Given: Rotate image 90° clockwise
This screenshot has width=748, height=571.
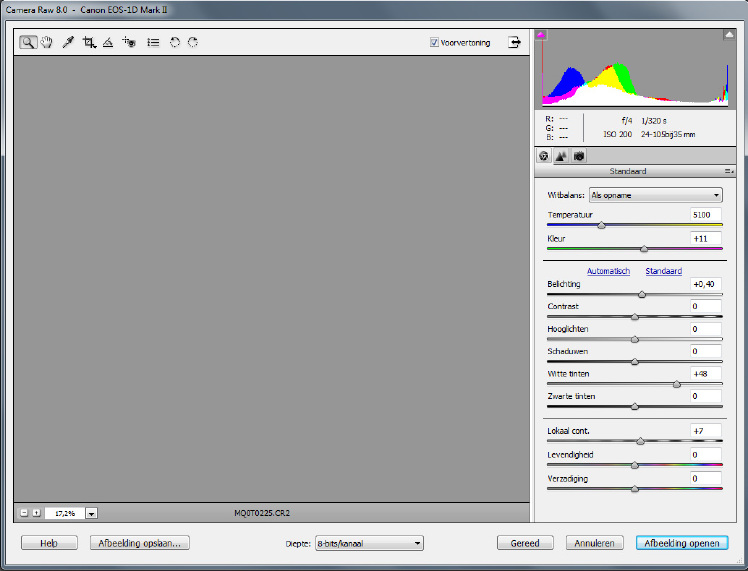Looking at the screenshot, I should pos(193,42).
